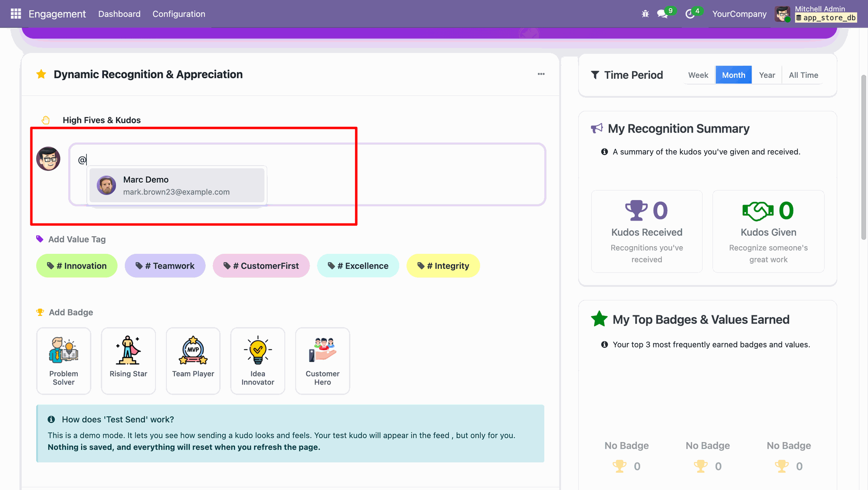Pick the Idea Innovator badge

(258, 361)
